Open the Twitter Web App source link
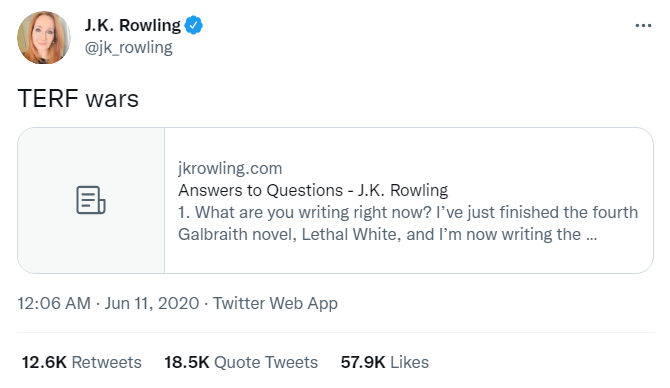Image resolution: width=670 pixels, height=388 pixels. 275,303
